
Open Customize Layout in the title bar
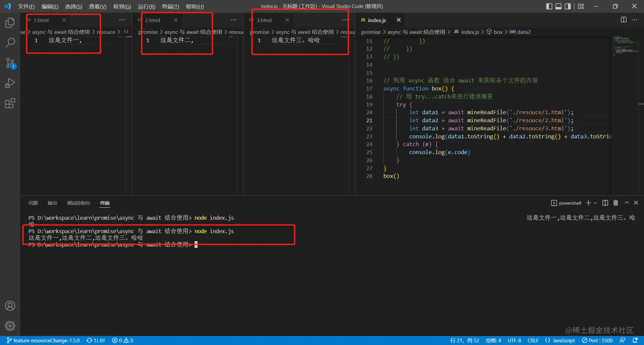[581, 6]
